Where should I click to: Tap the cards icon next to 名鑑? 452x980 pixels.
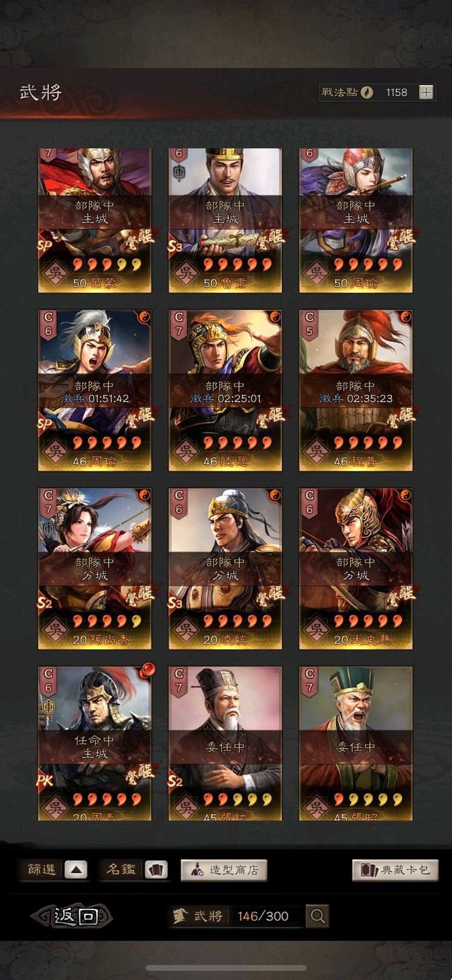point(156,870)
